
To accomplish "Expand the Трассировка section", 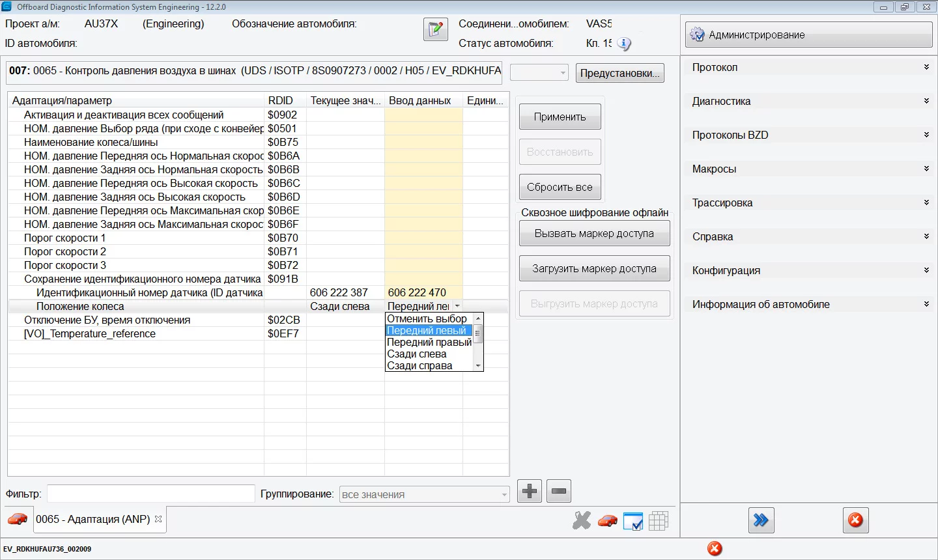I will click(926, 203).
